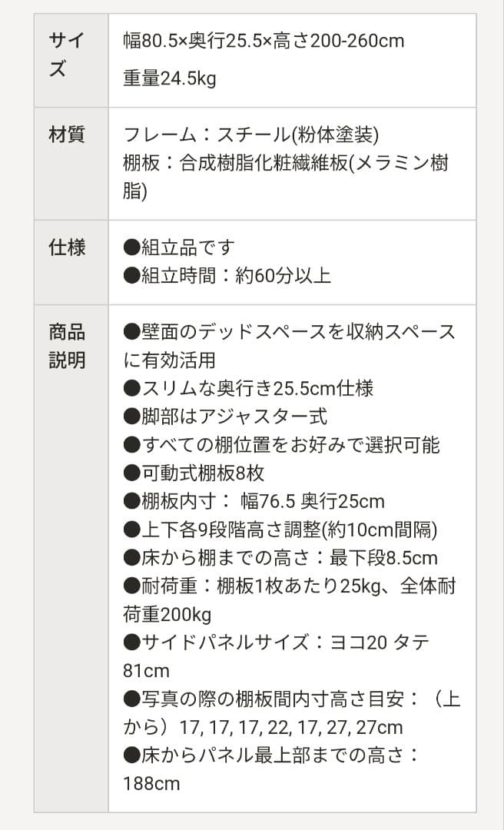Click the サイズ row header cell
Image resolution: width=504 pixels, height=830 pixels.
tap(67, 54)
